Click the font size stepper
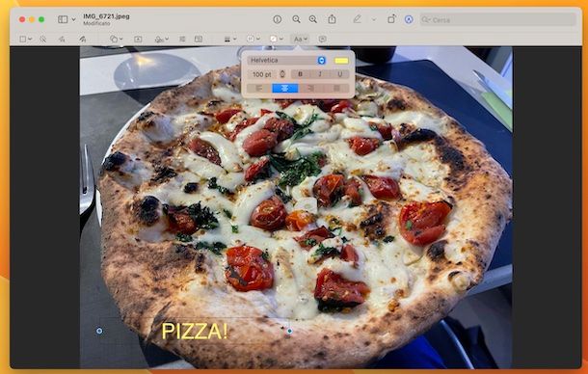The image size is (588, 374). tap(282, 74)
